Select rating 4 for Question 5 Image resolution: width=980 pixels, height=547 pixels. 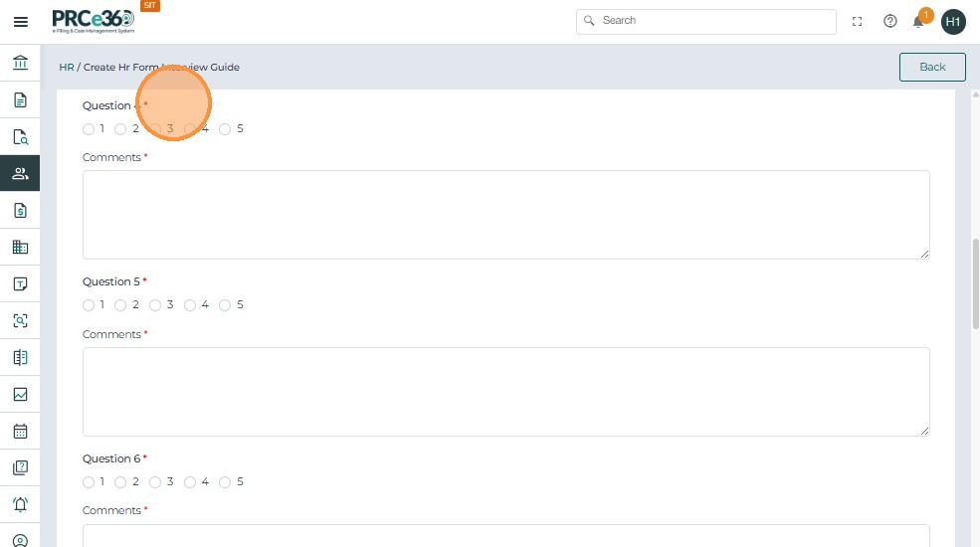coord(190,305)
